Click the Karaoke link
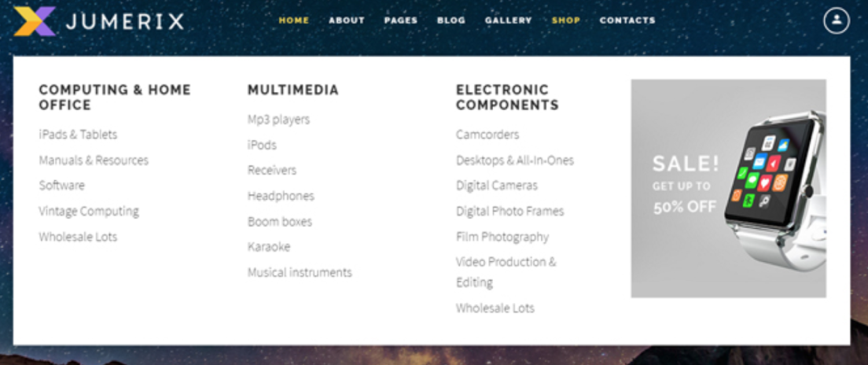 (269, 247)
